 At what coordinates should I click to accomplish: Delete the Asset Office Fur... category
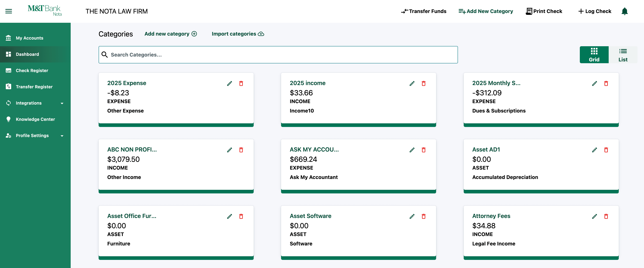pos(241,216)
